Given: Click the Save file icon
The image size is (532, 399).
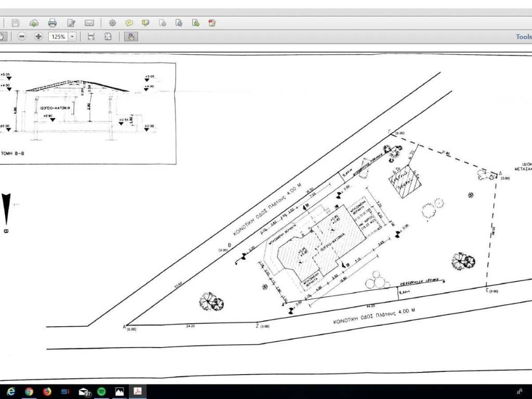Looking at the screenshot, I should 16,23.
